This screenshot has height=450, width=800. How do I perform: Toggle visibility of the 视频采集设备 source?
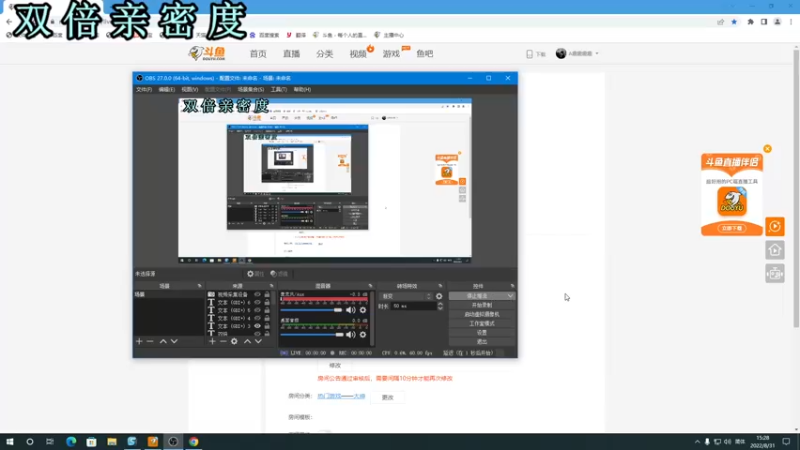pos(257,295)
